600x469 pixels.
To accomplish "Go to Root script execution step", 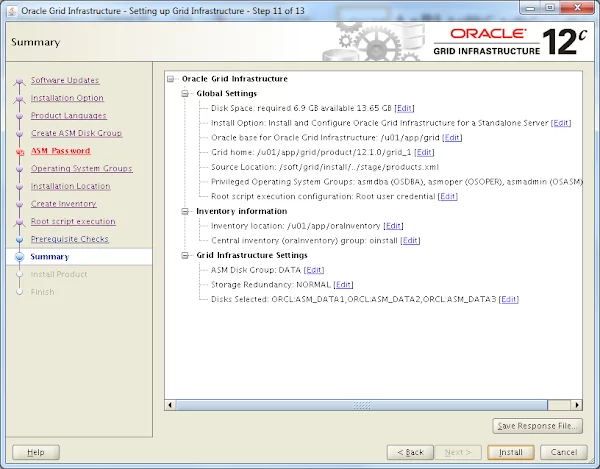I will (73, 221).
